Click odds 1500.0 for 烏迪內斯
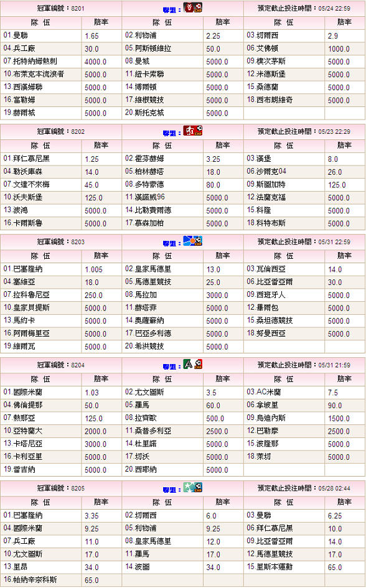The image size is (366, 588). point(339,418)
